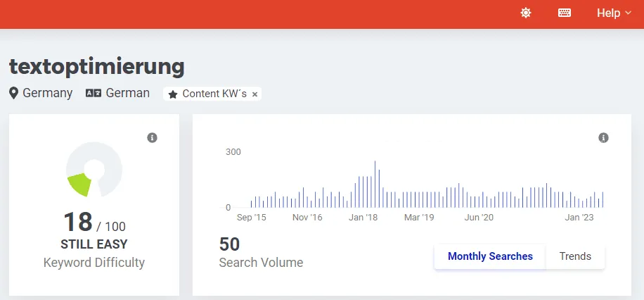Click the Jan '18 axis label
The height and width of the screenshot is (300, 644).
[x=363, y=218]
